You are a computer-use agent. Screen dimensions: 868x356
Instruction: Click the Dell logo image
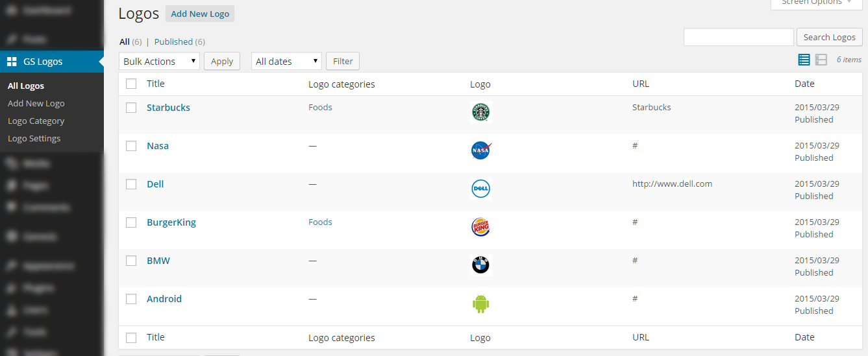pyautogui.click(x=480, y=189)
